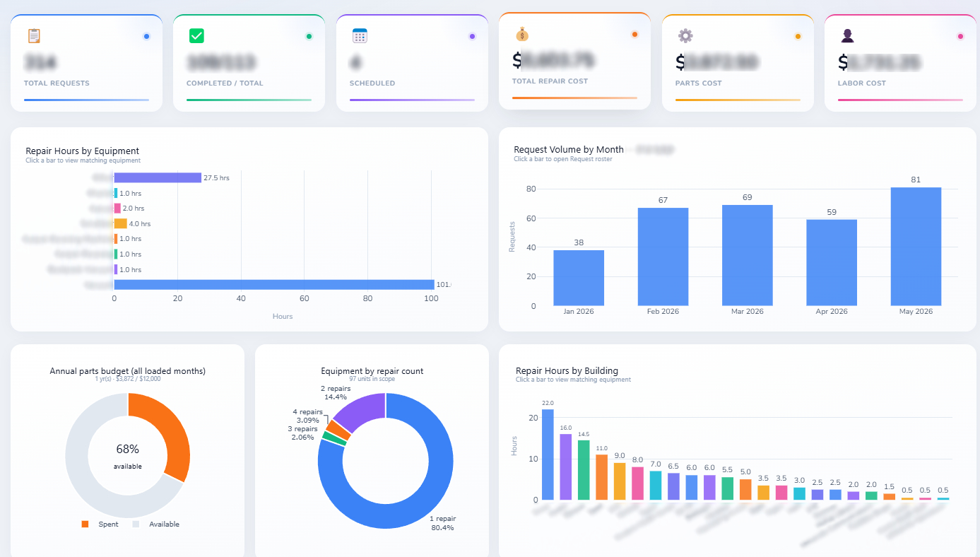
Task: Select the cyan 1.0 hrs equipment bar
Action: (116, 193)
